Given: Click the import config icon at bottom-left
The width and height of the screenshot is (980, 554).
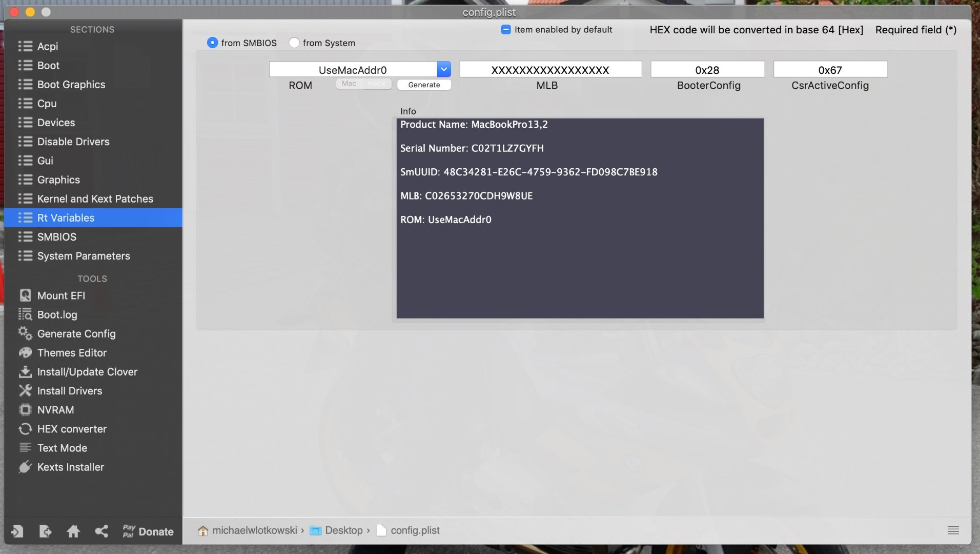Looking at the screenshot, I should (17, 531).
